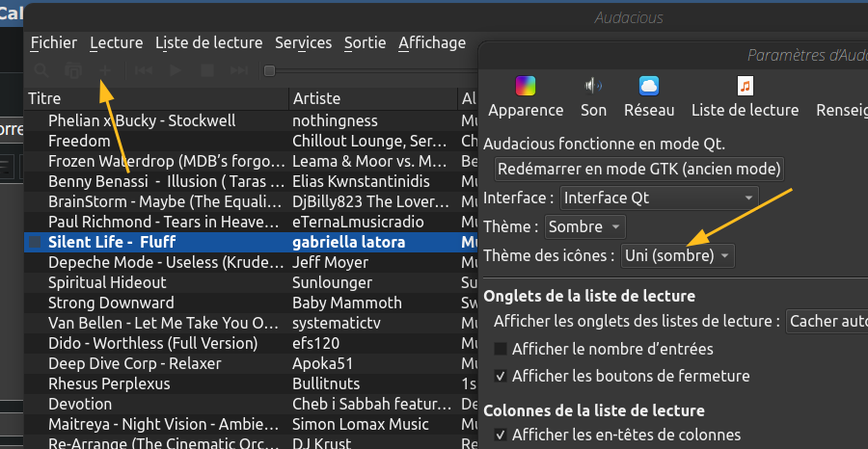The image size is (868, 449).
Task: Click the search library toolbar icon
Action: tap(41, 70)
